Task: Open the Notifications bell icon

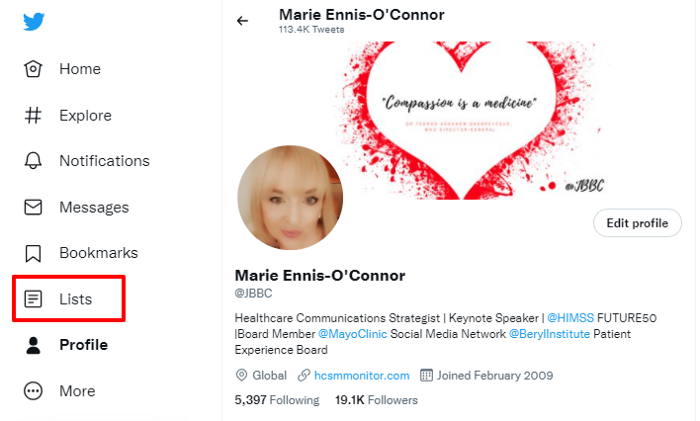Action: click(33, 161)
